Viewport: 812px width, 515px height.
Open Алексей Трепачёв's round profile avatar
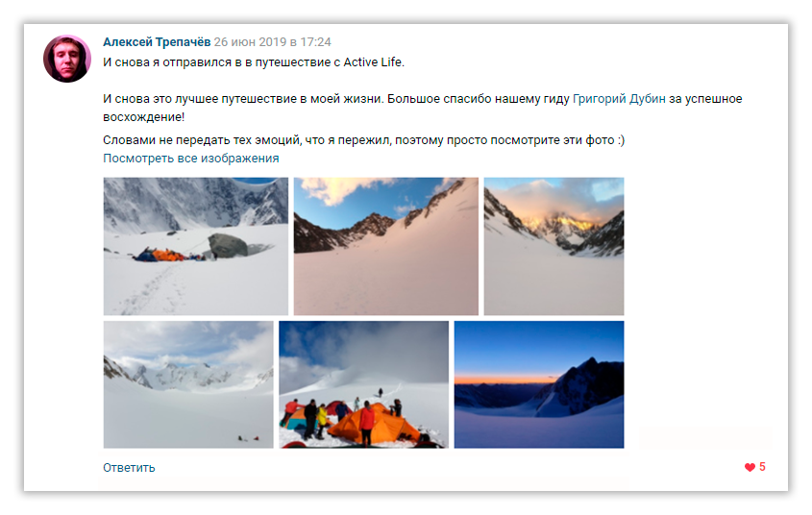[x=67, y=59]
